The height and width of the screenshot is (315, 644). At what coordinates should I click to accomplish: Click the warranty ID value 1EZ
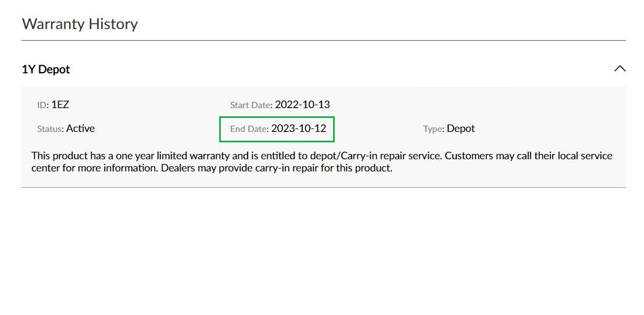point(60,105)
